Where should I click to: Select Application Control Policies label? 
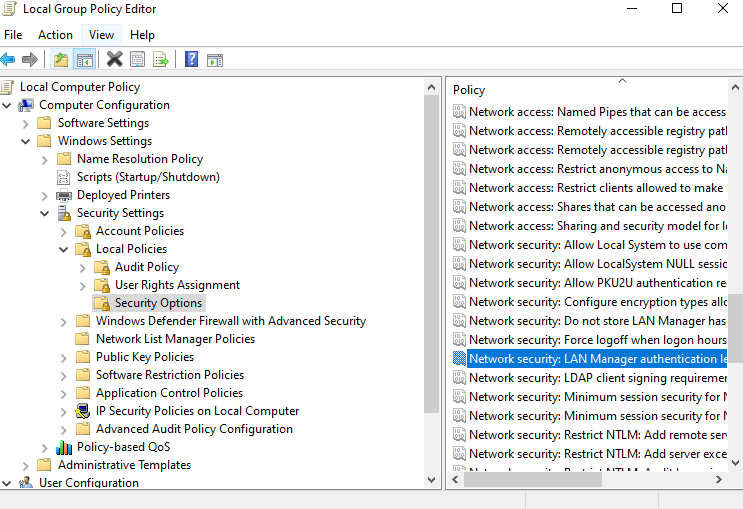(169, 393)
